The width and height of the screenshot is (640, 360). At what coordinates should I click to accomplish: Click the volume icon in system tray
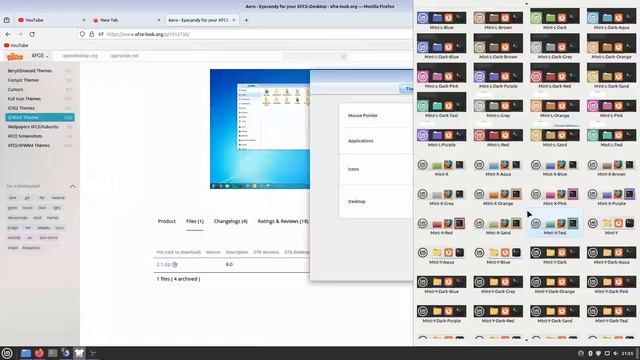click(615, 353)
